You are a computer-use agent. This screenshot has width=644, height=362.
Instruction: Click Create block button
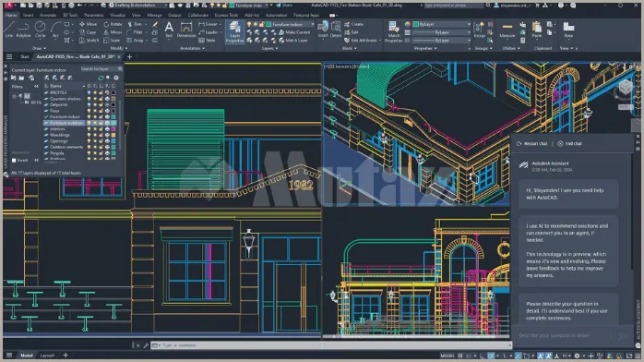pyautogui.click(x=353, y=24)
